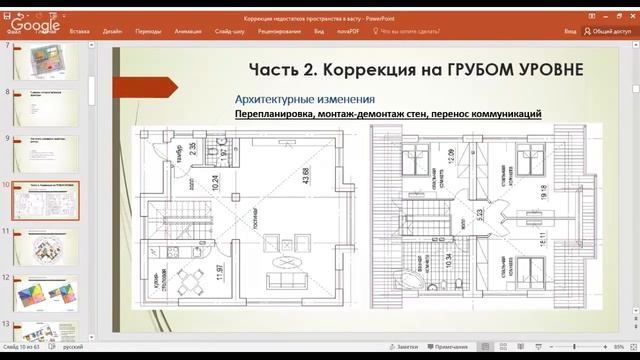Start slideshow from status bar icon
The image size is (640, 360).
click(538, 347)
